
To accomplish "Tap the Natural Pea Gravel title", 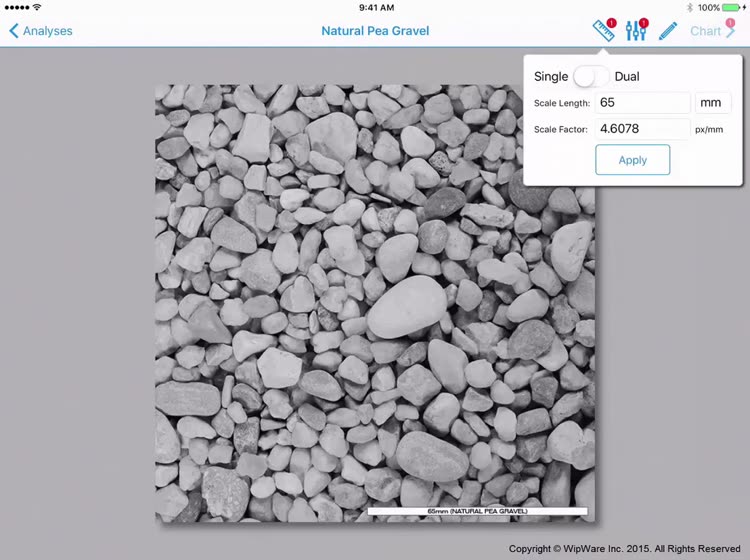I will [x=375, y=31].
